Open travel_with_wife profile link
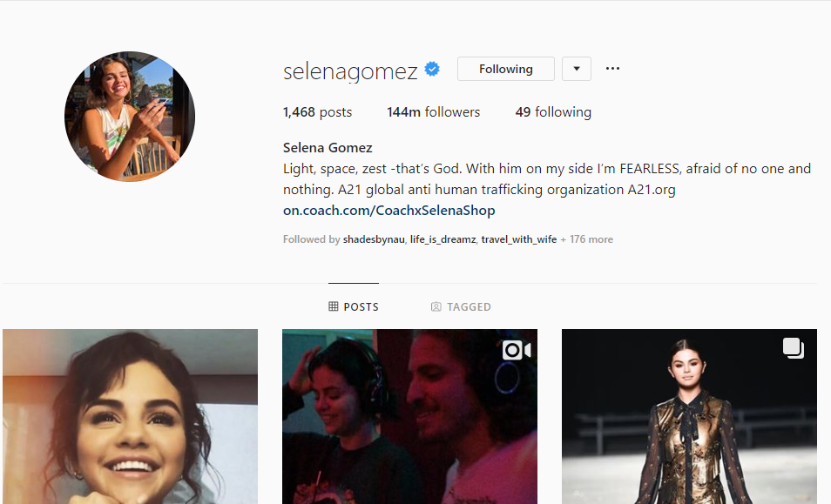This screenshot has width=831, height=504. [519, 239]
